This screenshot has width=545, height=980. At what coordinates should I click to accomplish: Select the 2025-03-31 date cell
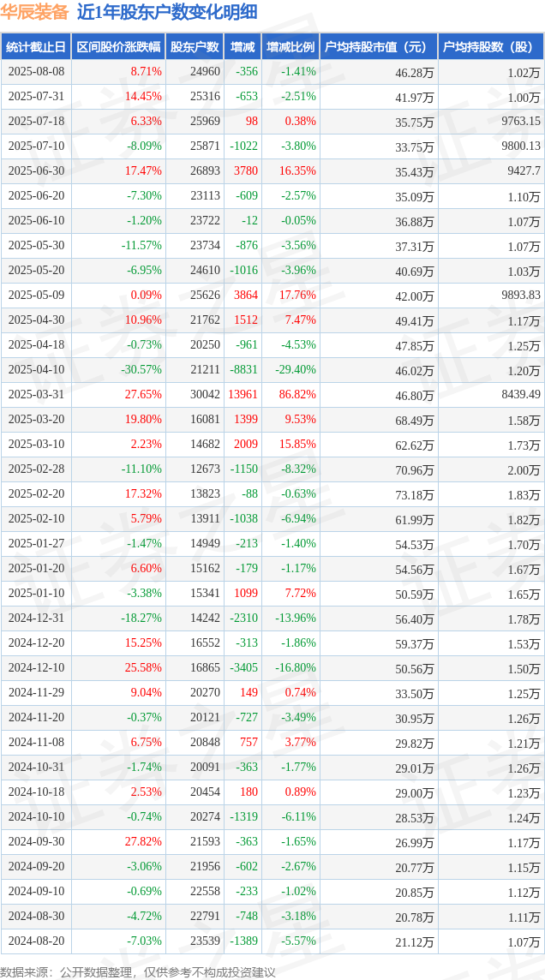(x=36, y=395)
